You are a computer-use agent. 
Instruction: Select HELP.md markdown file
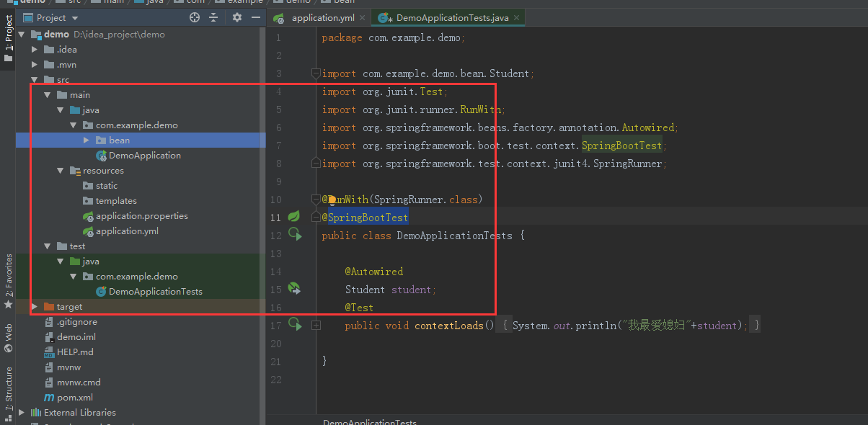(75, 352)
